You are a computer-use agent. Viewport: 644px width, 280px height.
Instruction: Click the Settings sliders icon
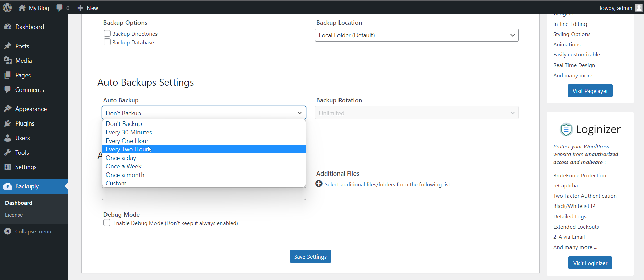click(8, 167)
